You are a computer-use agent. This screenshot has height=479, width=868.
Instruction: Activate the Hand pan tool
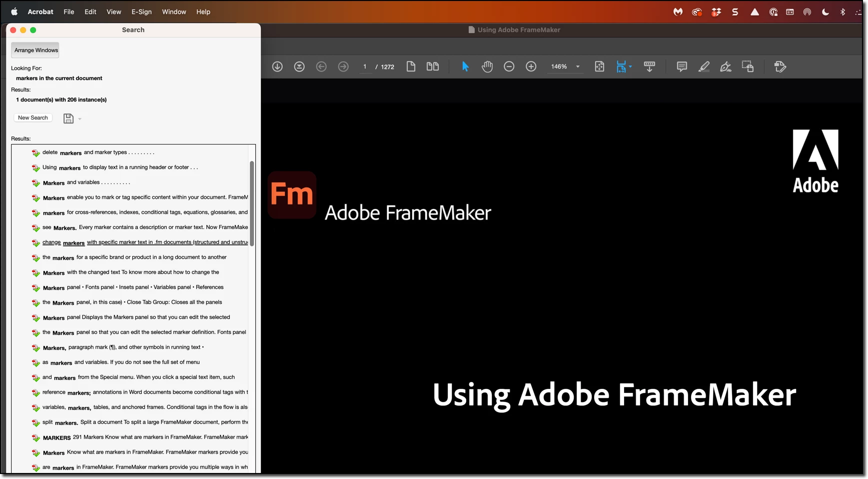tap(487, 66)
